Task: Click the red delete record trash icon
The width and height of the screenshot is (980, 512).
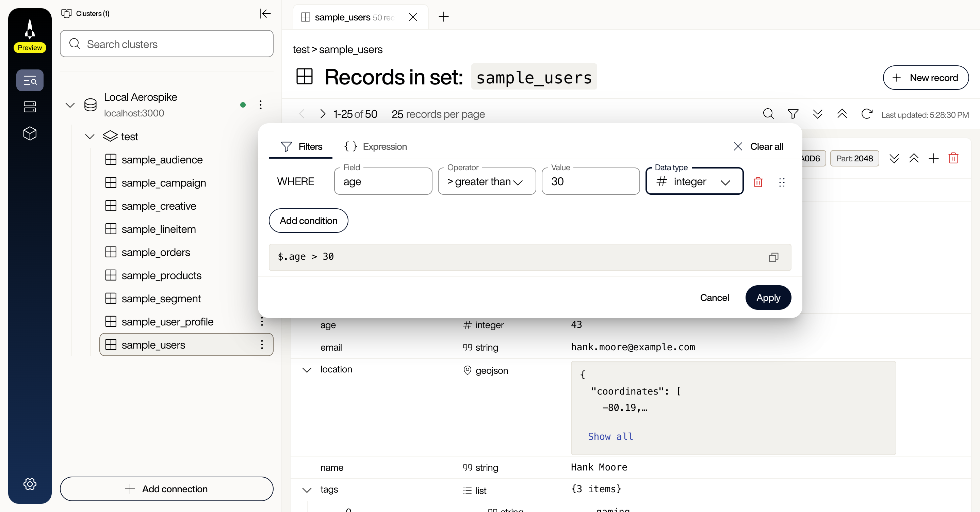Action: (953, 158)
